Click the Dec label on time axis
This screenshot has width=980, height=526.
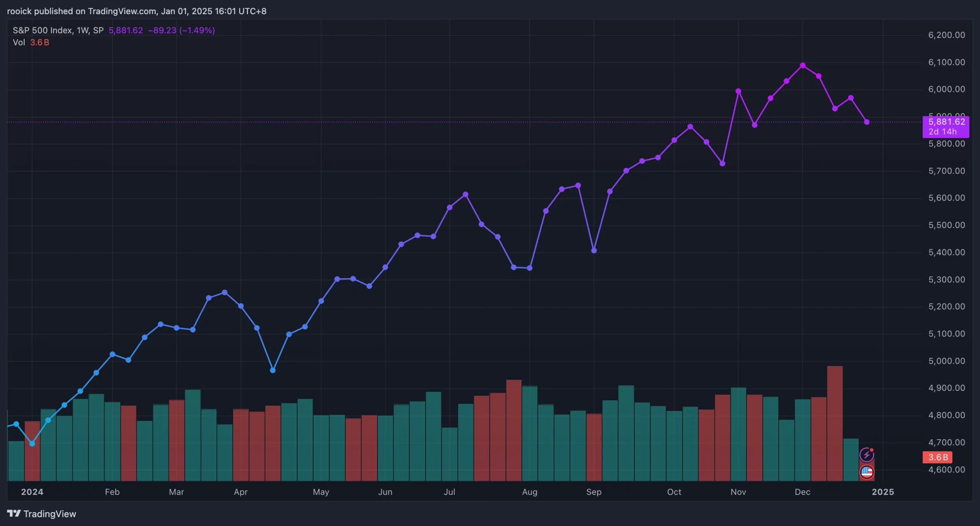(x=802, y=492)
